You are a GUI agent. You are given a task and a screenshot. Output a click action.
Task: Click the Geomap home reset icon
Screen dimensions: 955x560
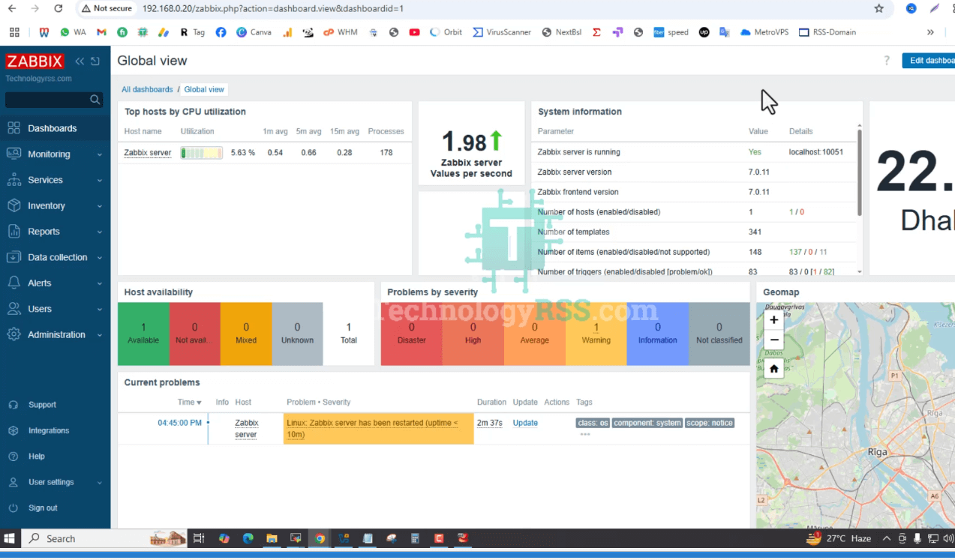click(773, 368)
